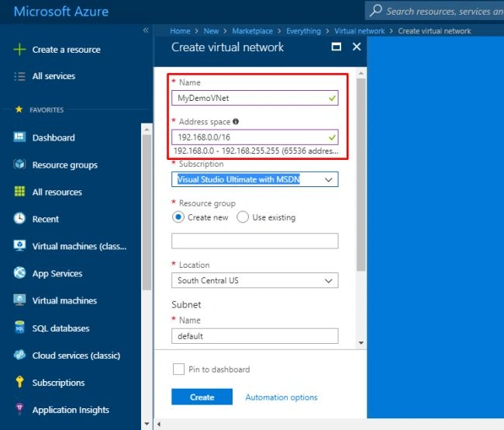Click the Application Insights bulb icon
Screen dimensions: 504x430
point(19,409)
